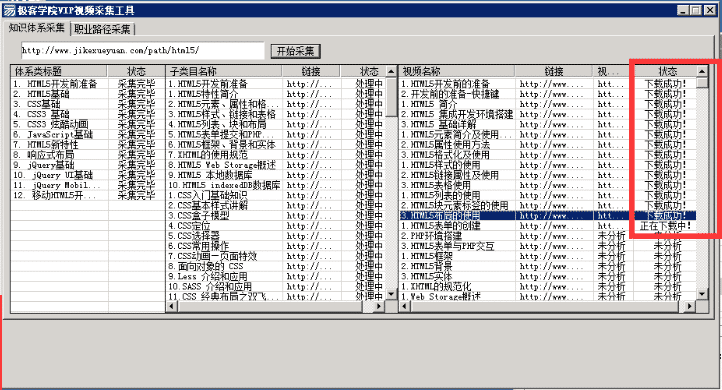Select row 10. jQuery UI基础
The width and height of the screenshot is (722, 390).
point(87,175)
